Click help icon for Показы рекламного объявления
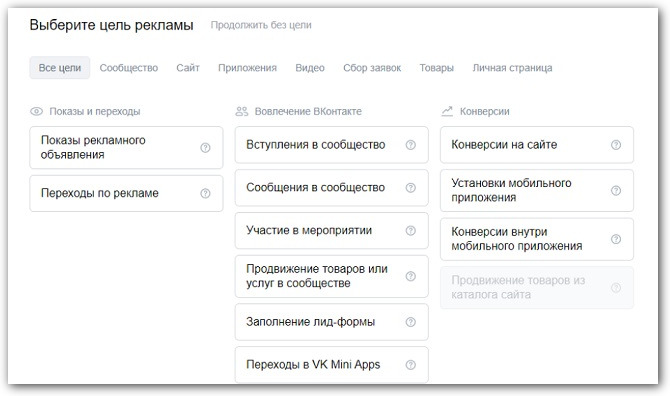 pyautogui.click(x=205, y=148)
